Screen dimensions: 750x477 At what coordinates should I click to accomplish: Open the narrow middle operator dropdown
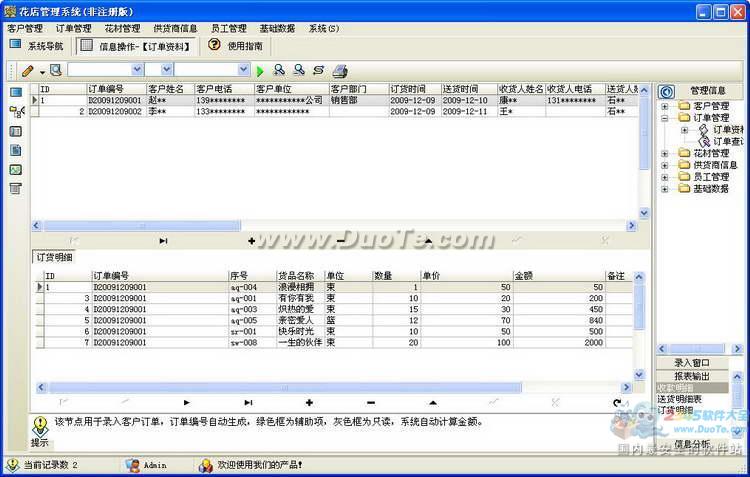[166, 70]
